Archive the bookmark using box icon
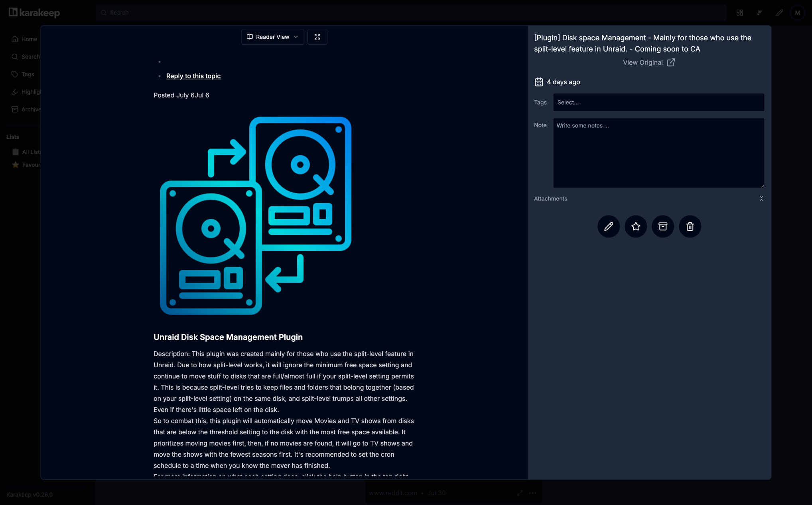Screen dimensions: 812x505 click(x=663, y=226)
